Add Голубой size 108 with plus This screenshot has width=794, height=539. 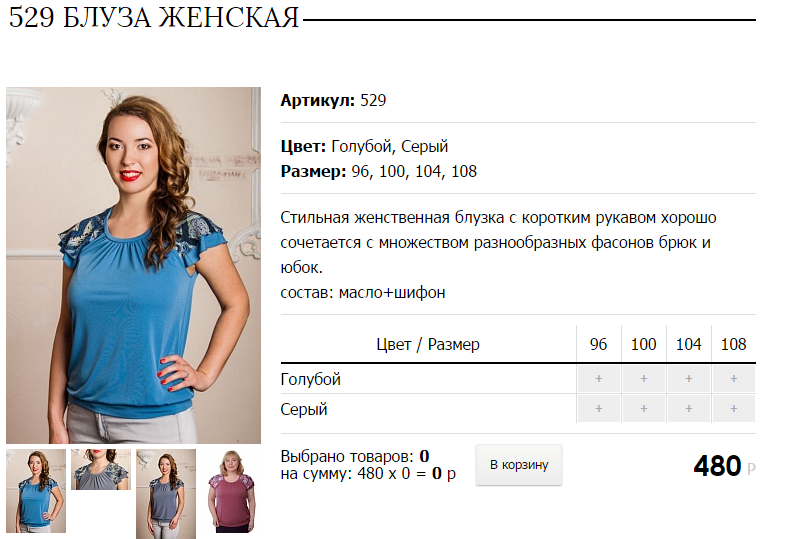coord(734,379)
